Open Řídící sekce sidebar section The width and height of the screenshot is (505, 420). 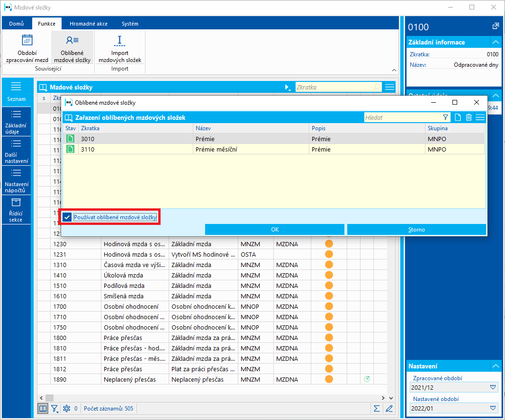coord(16,209)
